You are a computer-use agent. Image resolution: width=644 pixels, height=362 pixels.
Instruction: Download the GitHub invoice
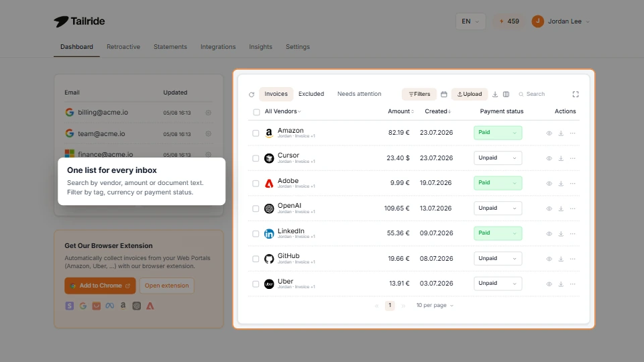pos(561,259)
